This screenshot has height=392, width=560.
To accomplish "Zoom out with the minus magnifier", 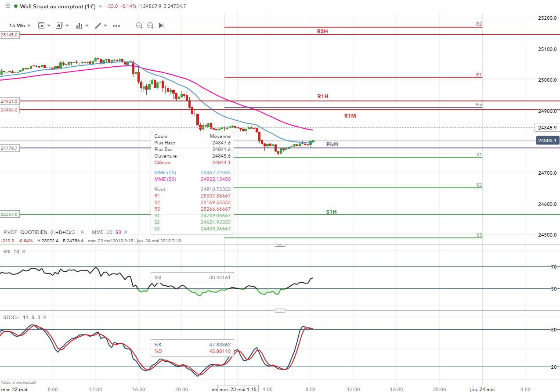I will (x=139, y=25).
